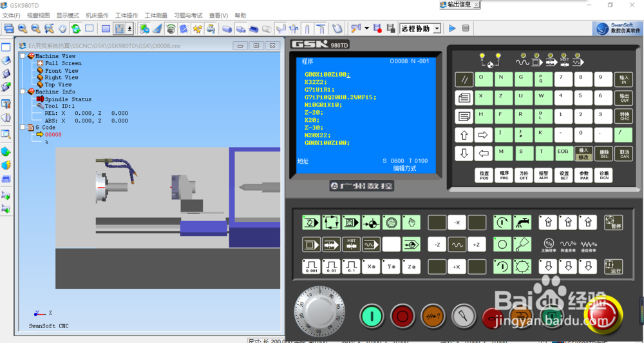Collapse the Machine Info tree node
This screenshot has height=343, width=644.
(23, 92)
